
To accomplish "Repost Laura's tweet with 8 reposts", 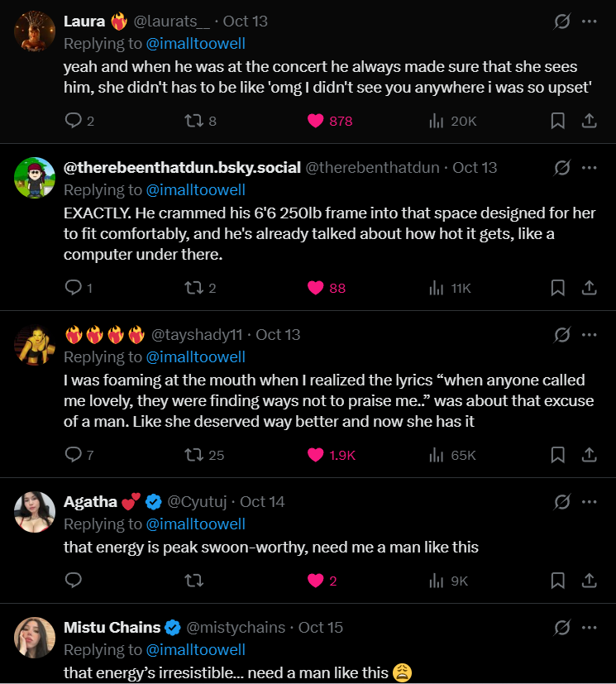I will (x=193, y=121).
